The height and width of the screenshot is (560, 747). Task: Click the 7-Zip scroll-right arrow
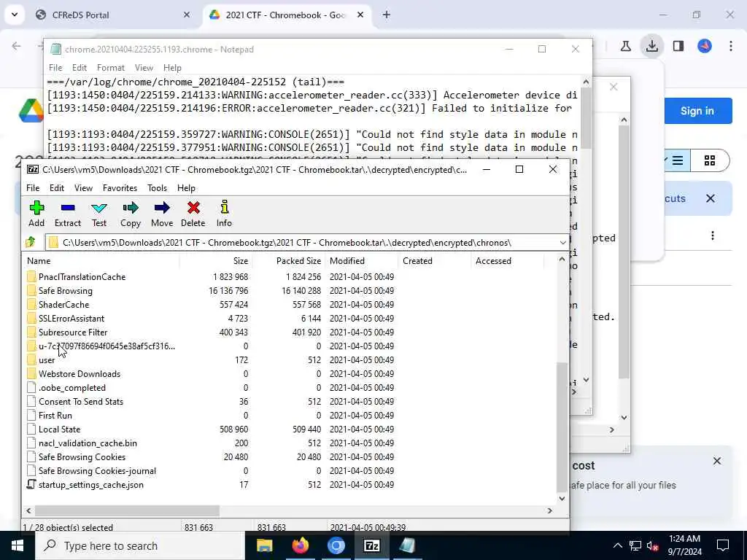(x=549, y=510)
